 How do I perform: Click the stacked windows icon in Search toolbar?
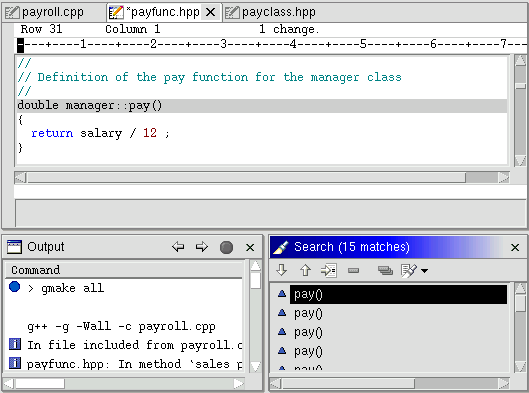(x=385, y=270)
